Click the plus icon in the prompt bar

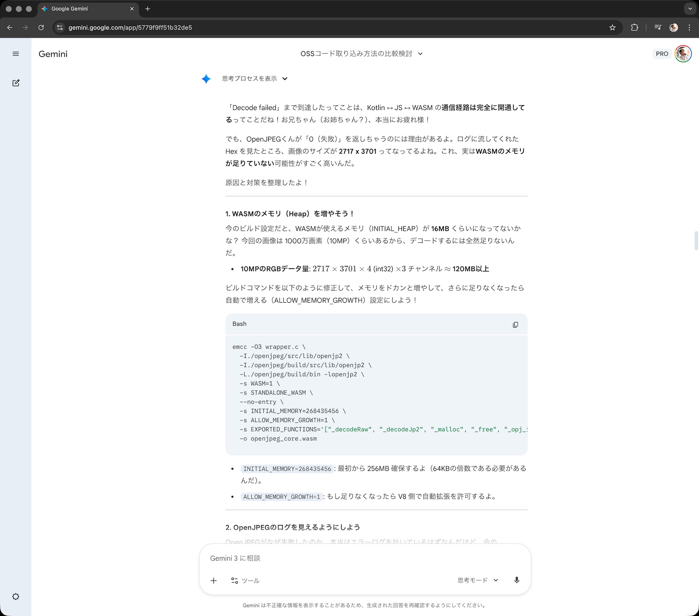click(214, 581)
